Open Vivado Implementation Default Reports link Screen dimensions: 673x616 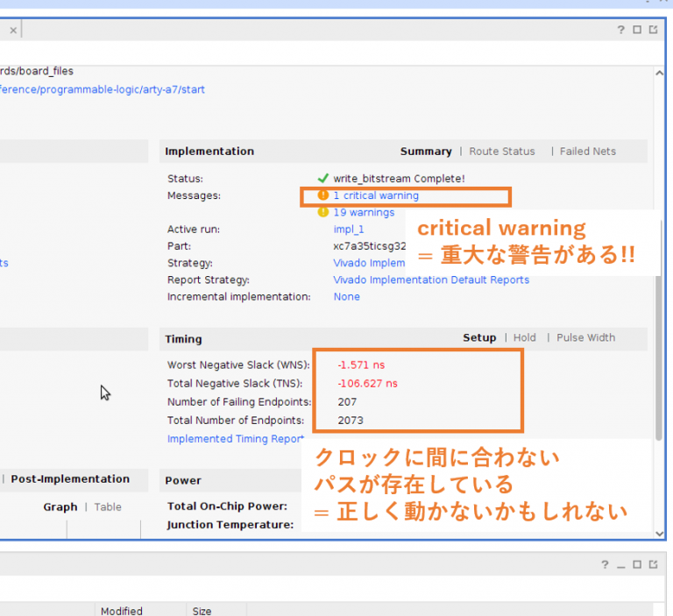[431, 280]
